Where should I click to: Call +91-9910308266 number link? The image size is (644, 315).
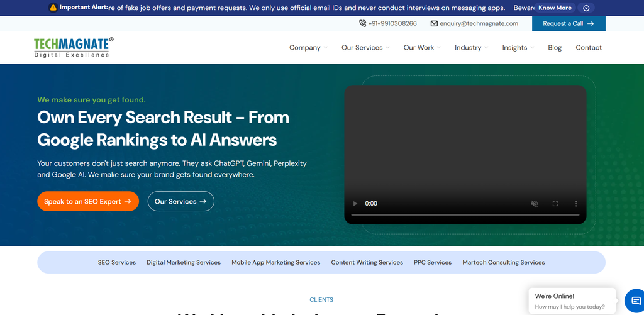tap(392, 23)
